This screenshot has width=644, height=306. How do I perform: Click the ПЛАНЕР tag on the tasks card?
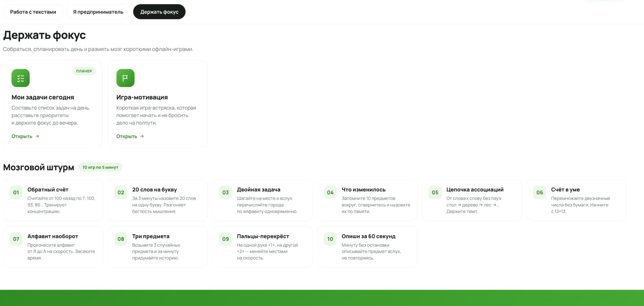coord(84,71)
